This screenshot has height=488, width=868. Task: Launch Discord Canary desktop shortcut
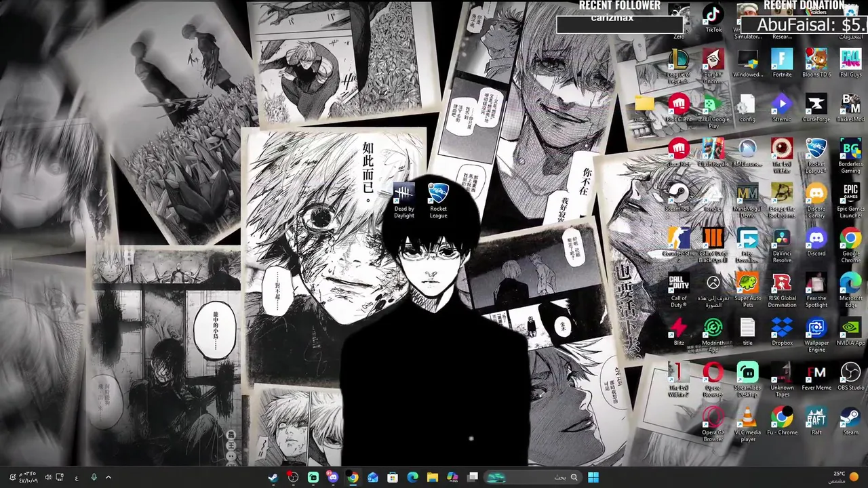coord(816,201)
